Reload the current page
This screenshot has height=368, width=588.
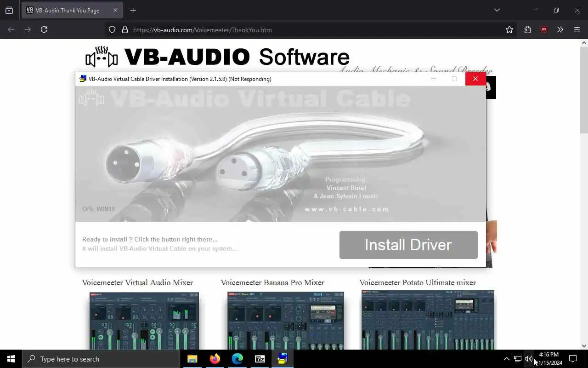[44, 29]
